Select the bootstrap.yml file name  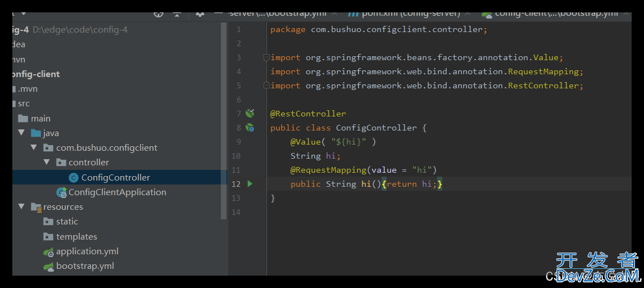[x=85, y=266]
